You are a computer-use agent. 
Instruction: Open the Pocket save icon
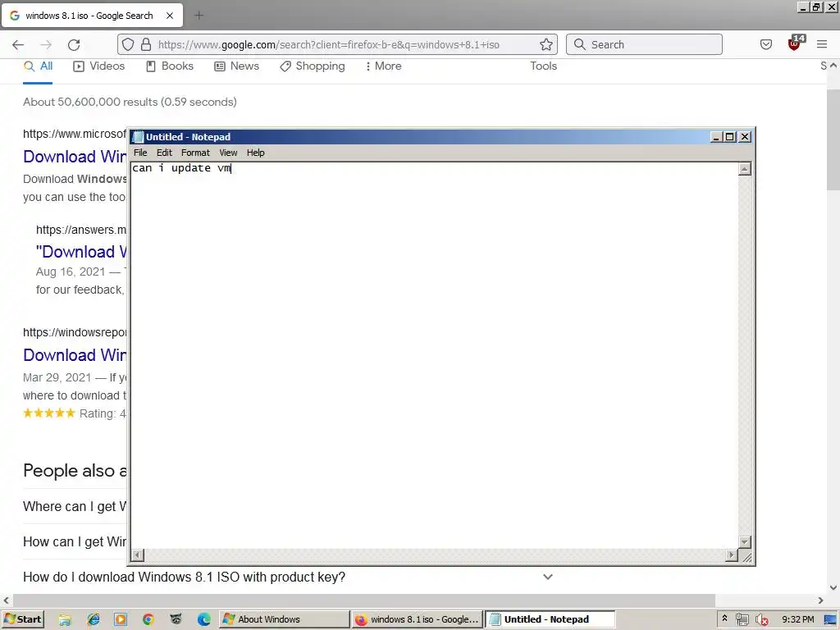pyautogui.click(x=766, y=44)
